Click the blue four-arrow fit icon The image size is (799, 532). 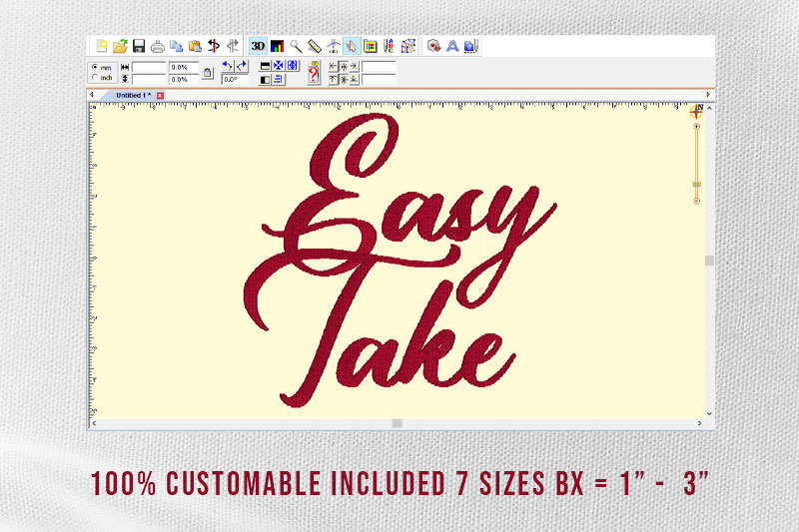279,66
